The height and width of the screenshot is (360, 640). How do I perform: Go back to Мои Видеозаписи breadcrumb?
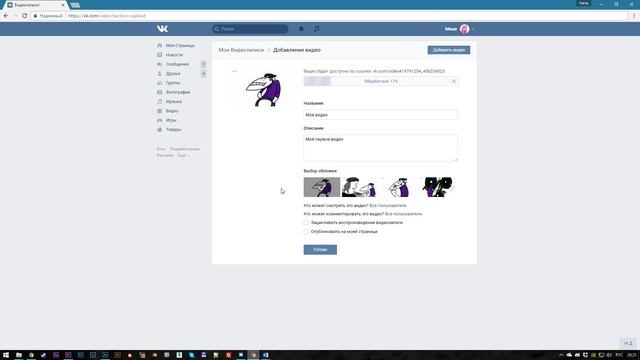241,50
